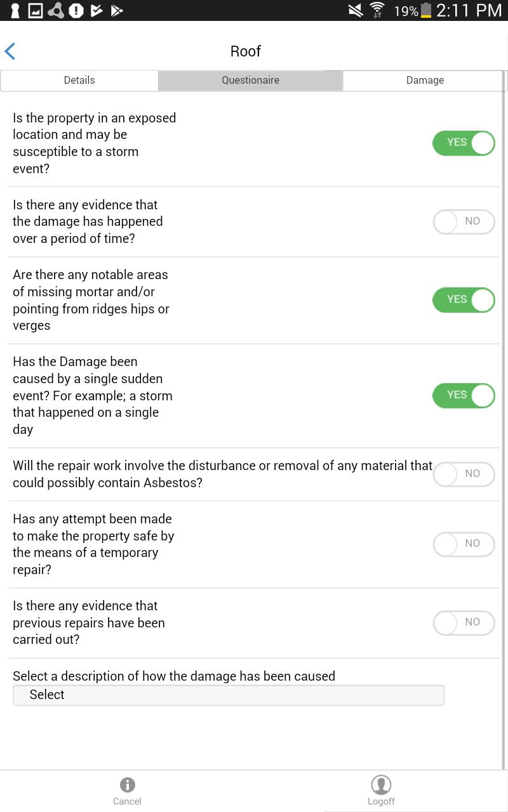Screen dimensions: 508x812
Task: Toggle previous repairs carried out to YES
Action: click(x=464, y=622)
